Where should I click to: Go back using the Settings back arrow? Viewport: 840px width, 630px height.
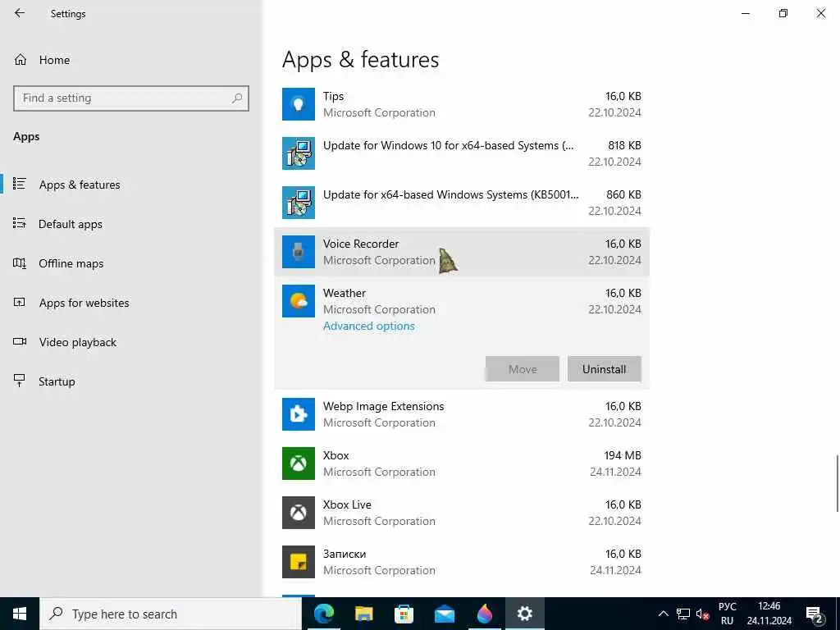[x=20, y=13]
